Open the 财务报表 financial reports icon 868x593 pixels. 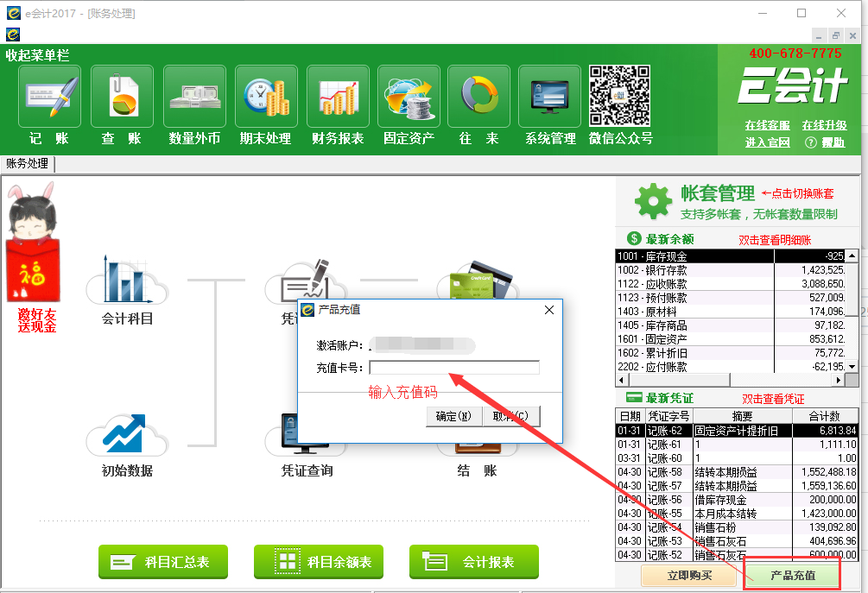point(338,97)
